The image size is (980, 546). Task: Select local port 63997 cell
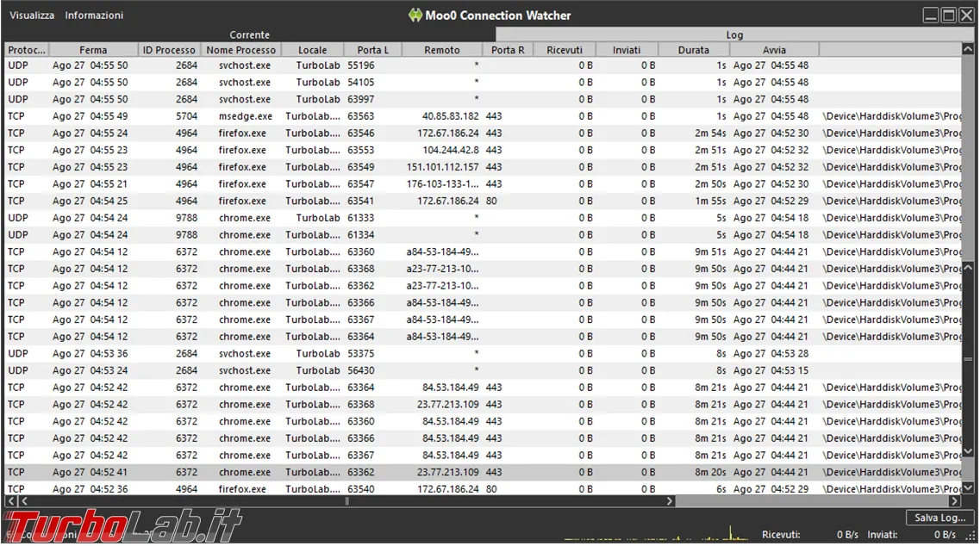360,99
